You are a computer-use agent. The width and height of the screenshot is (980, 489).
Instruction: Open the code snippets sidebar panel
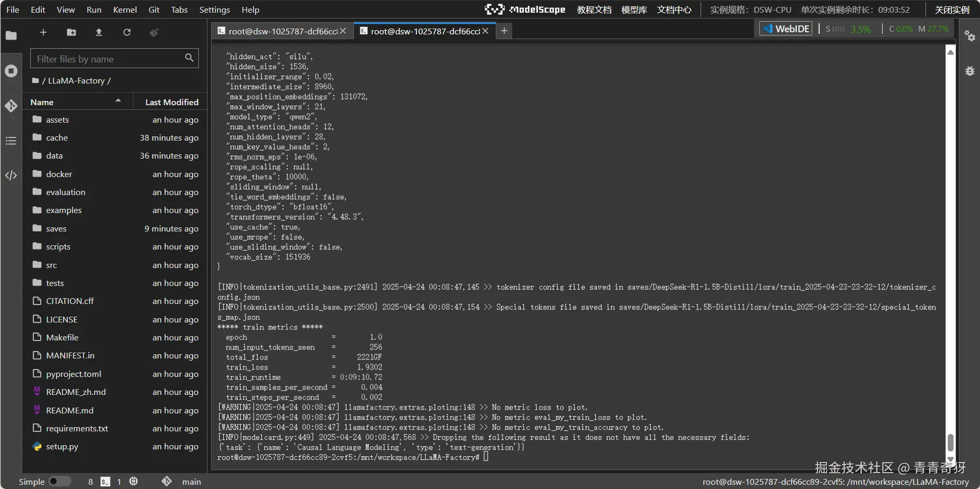(x=11, y=176)
